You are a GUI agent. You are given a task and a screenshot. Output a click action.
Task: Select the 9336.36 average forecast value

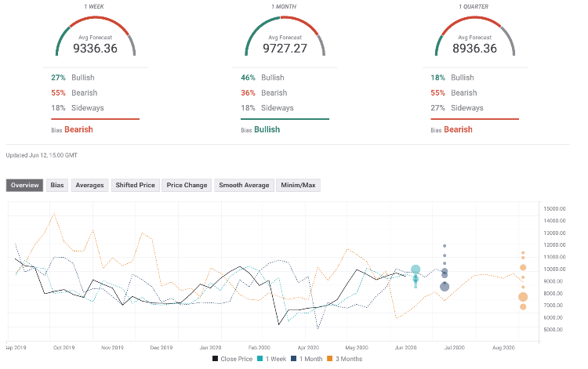[96, 47]
